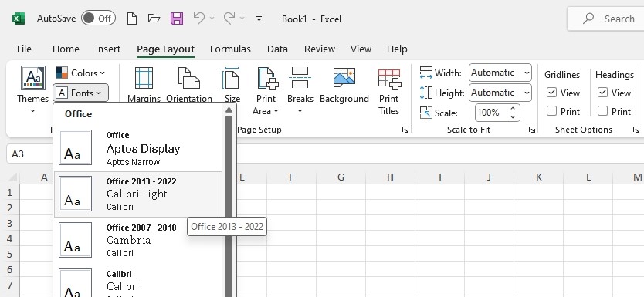
Task: Open Print Titles settings
Action: pos(389,92)
